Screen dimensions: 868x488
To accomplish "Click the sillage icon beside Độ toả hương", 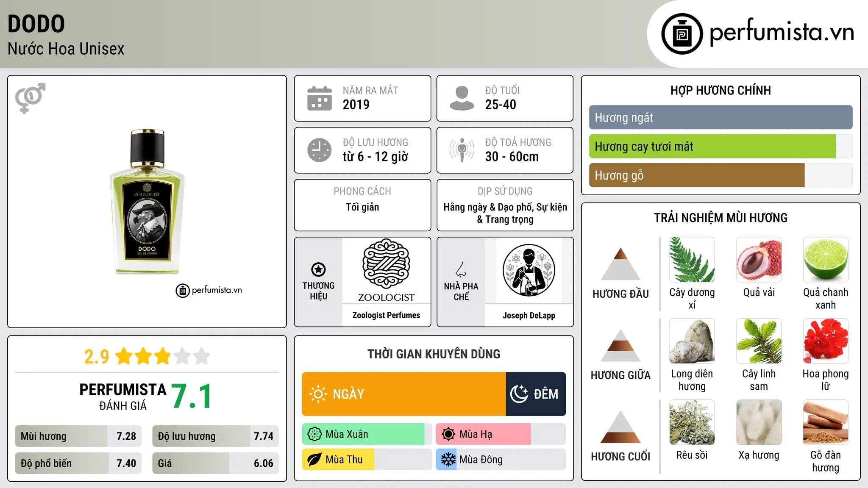I will pos(462,150).
